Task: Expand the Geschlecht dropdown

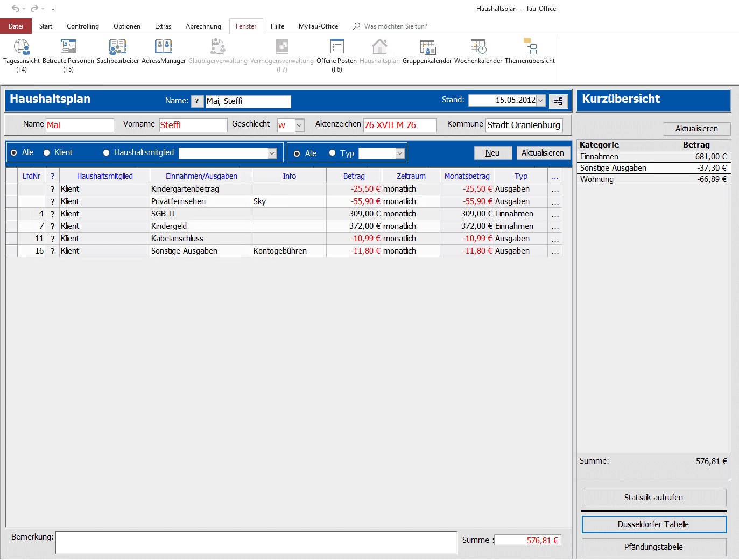Action: (x=300, y=125)
